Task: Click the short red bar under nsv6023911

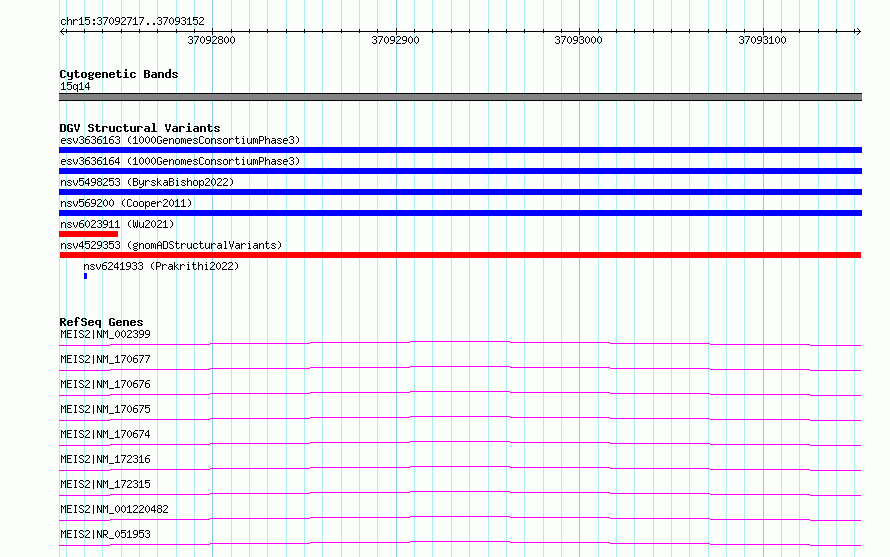Action: click(x=89, y=234)
